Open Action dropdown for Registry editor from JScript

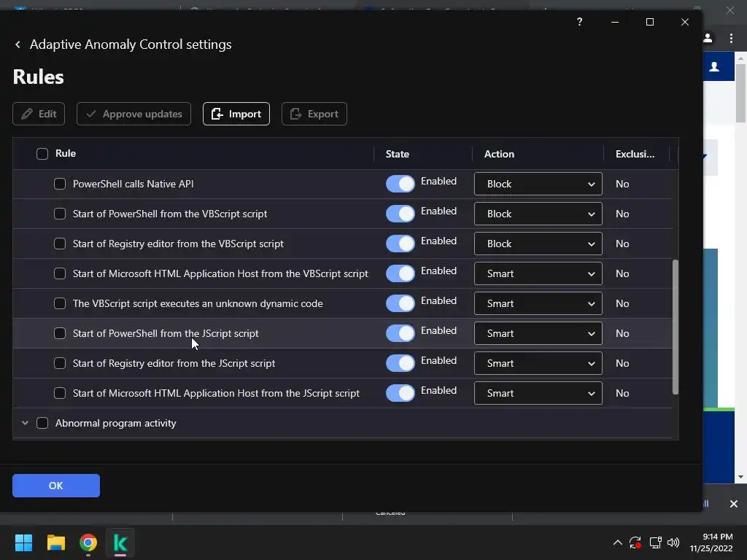(x=538, y=363)
